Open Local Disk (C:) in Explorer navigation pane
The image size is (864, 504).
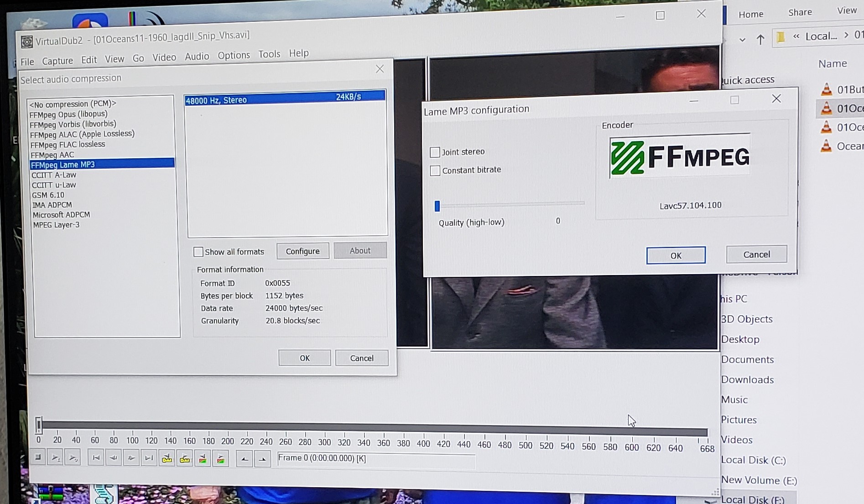753,460
